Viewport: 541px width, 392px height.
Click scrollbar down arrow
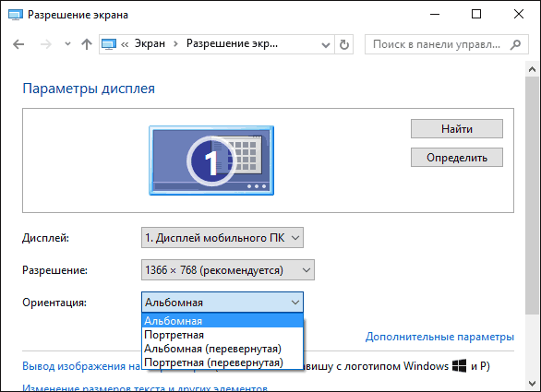532,384
